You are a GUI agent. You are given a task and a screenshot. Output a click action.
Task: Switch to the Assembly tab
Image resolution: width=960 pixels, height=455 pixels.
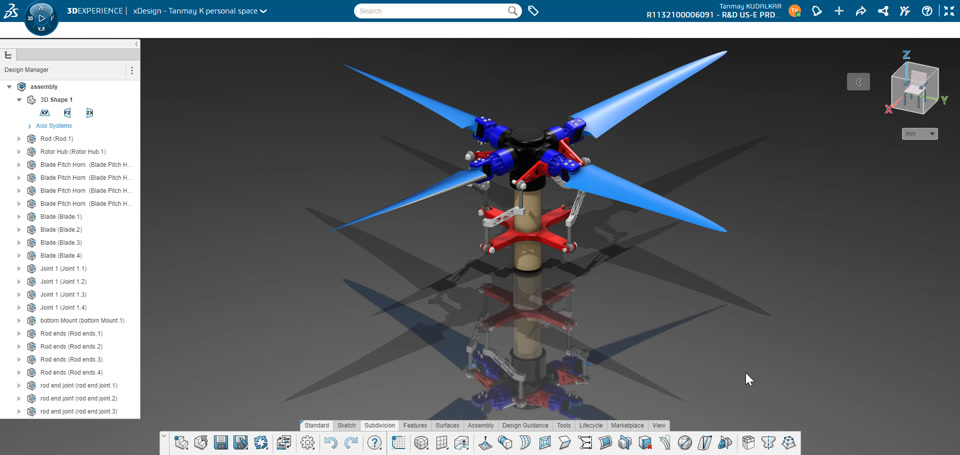(481, 426)
